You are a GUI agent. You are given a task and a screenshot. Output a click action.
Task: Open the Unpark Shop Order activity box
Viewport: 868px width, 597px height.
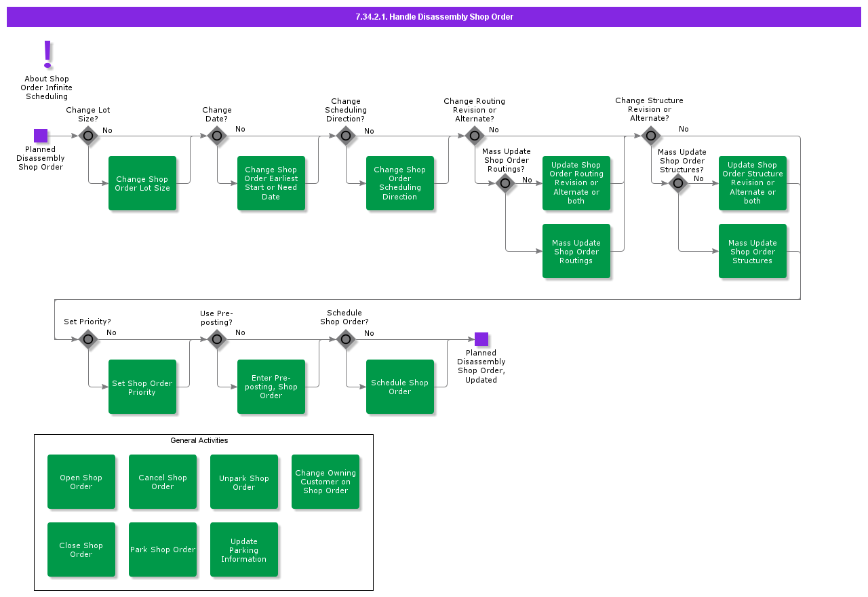coord(244,482)
